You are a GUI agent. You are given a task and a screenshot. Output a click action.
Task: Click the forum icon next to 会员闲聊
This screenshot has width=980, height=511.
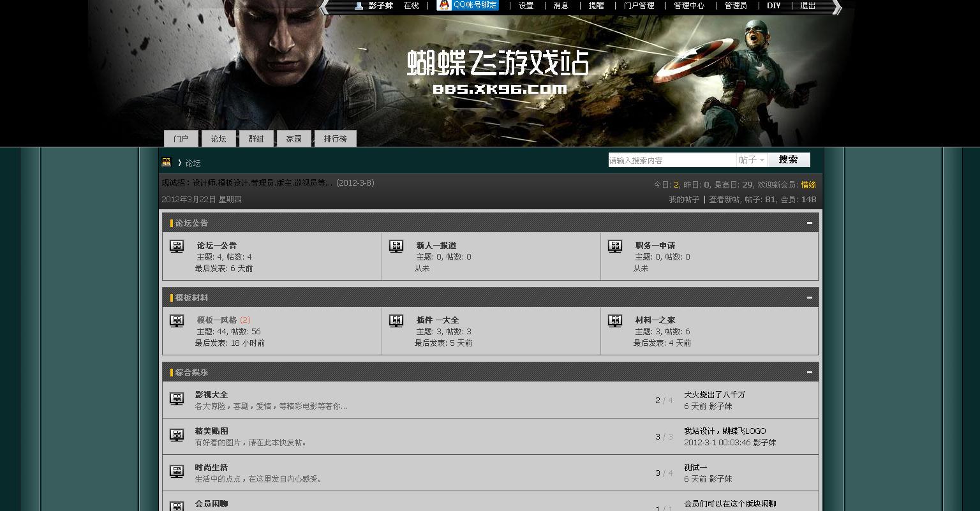(177, 506)
